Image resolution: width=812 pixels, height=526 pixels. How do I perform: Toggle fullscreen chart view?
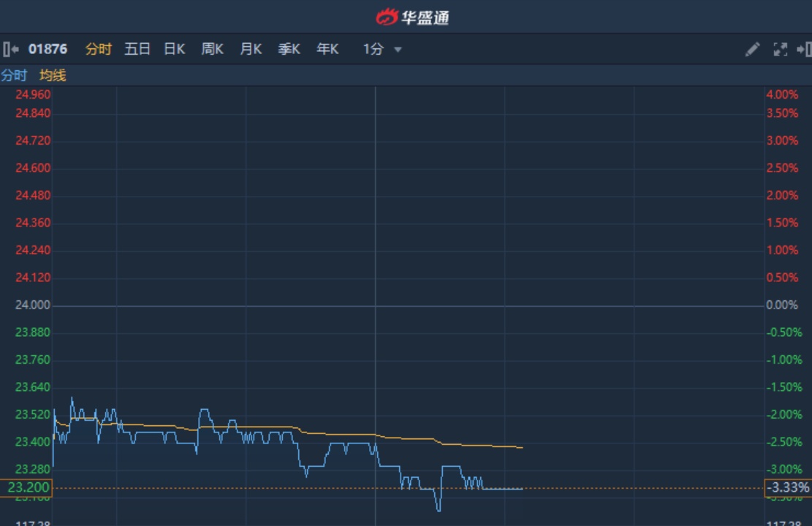(x=781, y=49)
